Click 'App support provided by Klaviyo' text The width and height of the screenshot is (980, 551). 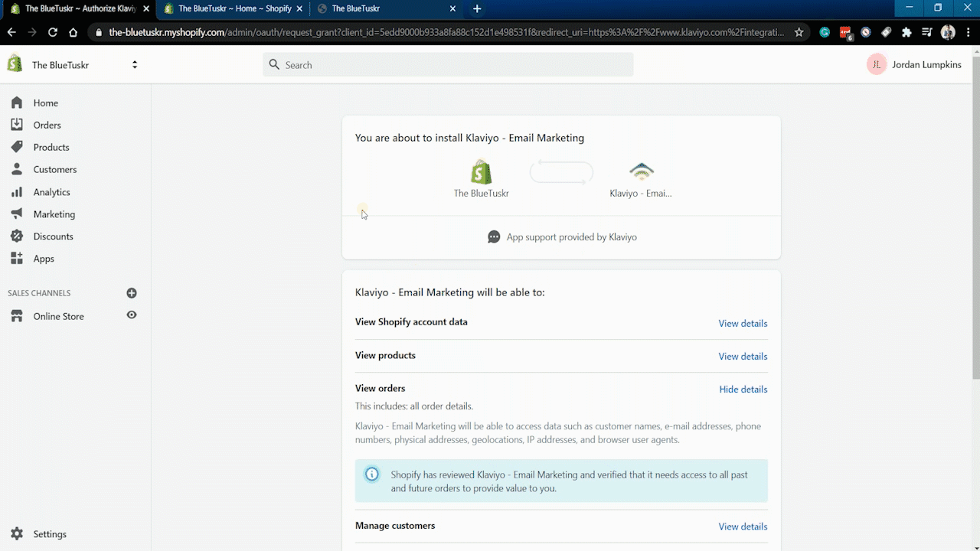coord(572,237)
